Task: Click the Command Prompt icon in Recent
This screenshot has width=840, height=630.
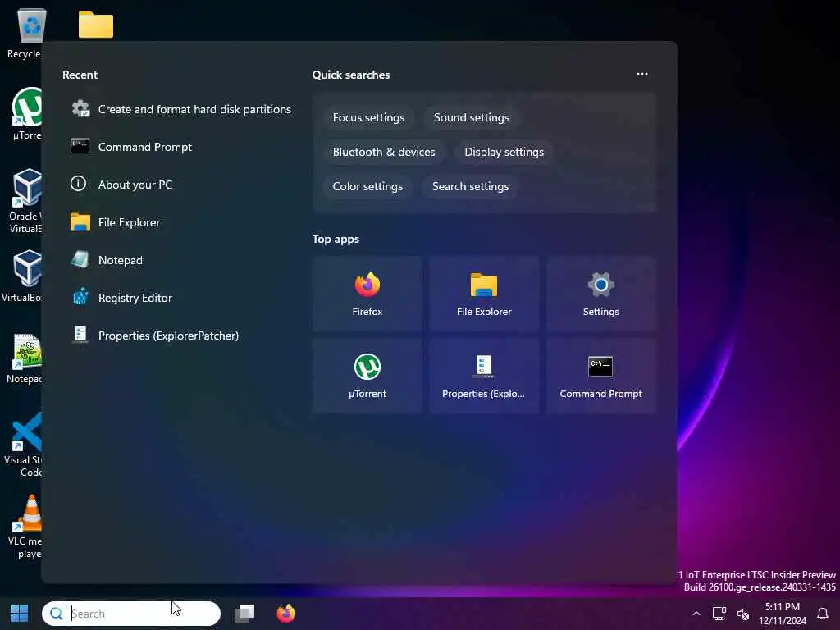Action: pyautogui.click(x=80, y=146)
